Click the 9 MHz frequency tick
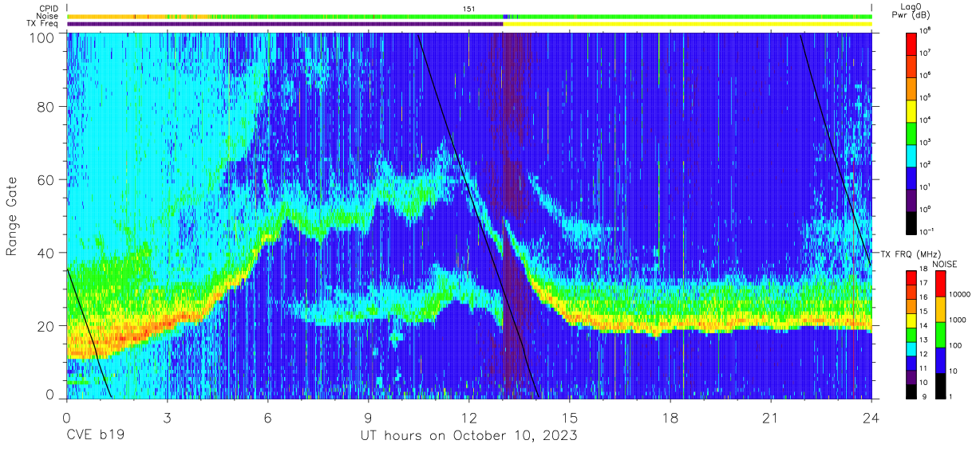 (x=925, y=396)
